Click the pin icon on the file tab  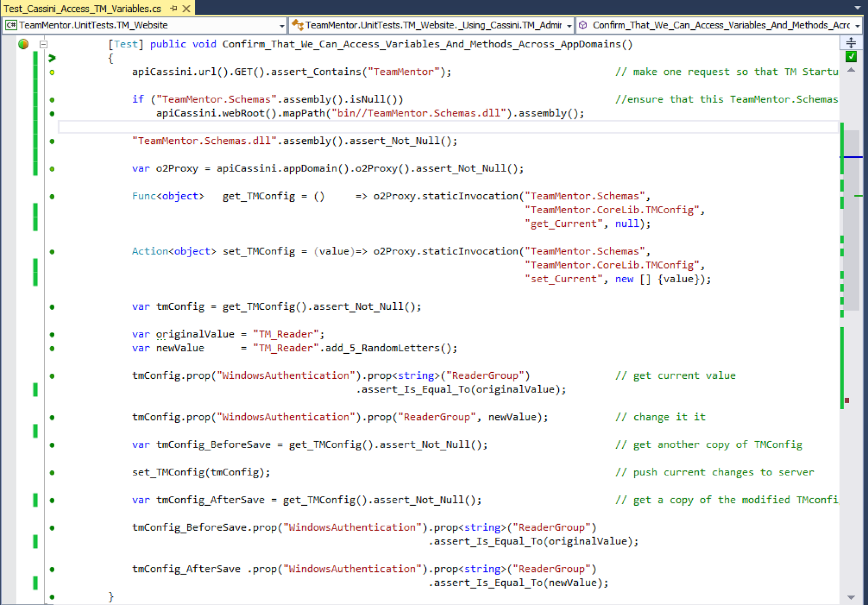click(174, 9)
